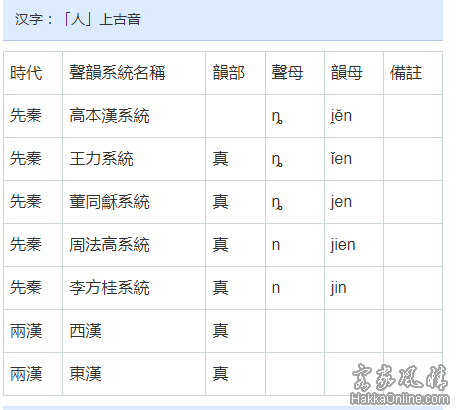Click 先秦 in the 周法高系統 row
The image size is (456, 410).
coord(26,245)
